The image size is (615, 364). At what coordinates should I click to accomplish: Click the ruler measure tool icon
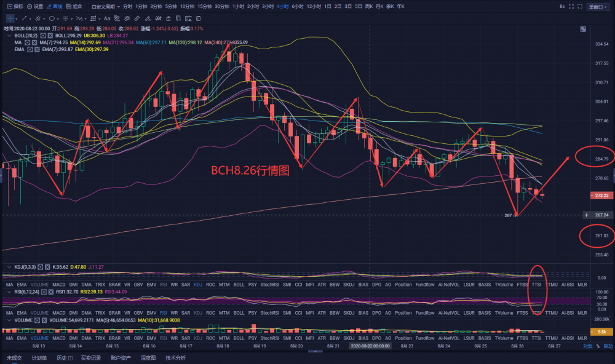(137, 18)
